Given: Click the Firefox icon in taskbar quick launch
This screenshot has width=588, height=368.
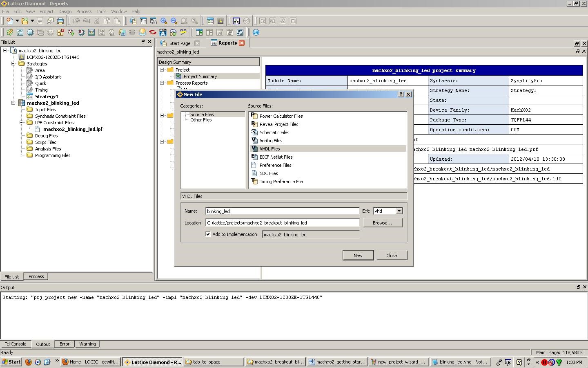Looking at the screenshot, I should (28, 362).
